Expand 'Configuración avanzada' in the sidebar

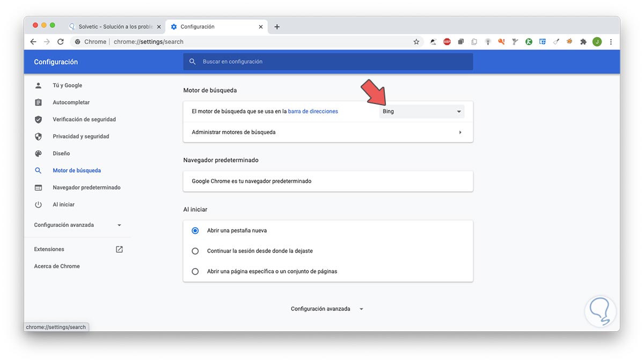tap(78, 225)
